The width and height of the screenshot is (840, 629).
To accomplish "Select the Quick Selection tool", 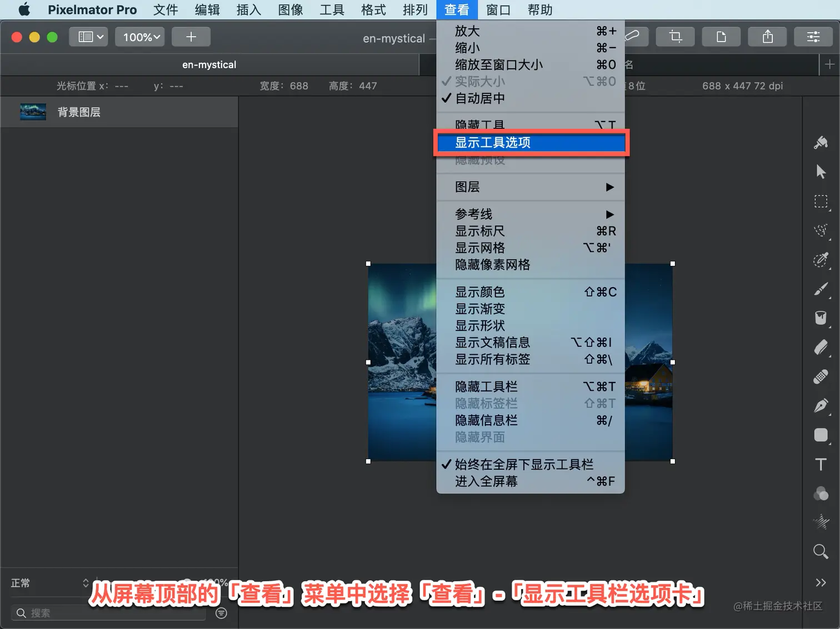I will [821, 260].
